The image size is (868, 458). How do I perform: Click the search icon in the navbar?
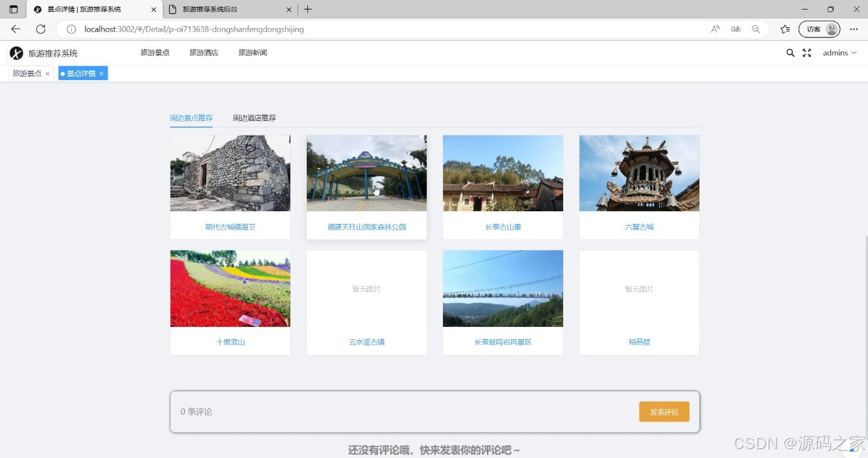(790, 53)
